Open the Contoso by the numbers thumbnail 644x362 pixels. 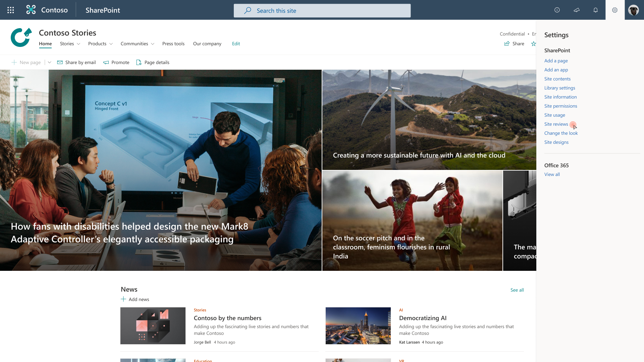(153, 325)
